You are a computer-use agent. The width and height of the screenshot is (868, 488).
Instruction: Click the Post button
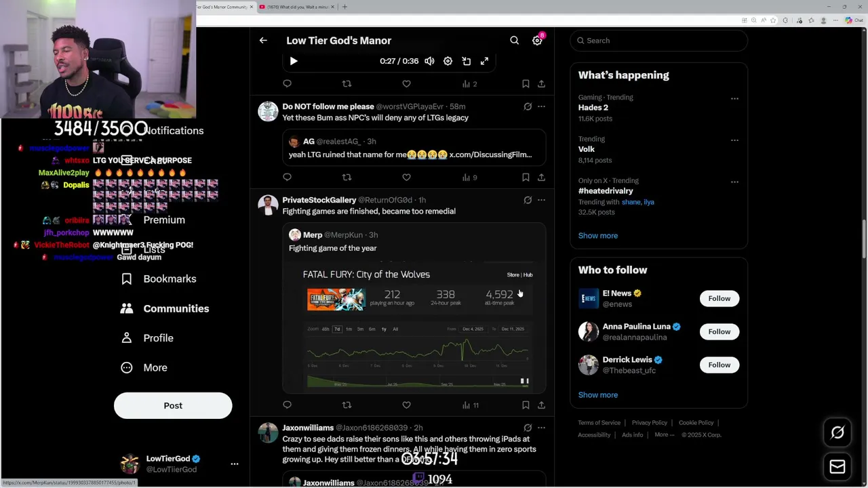point(173,405)
